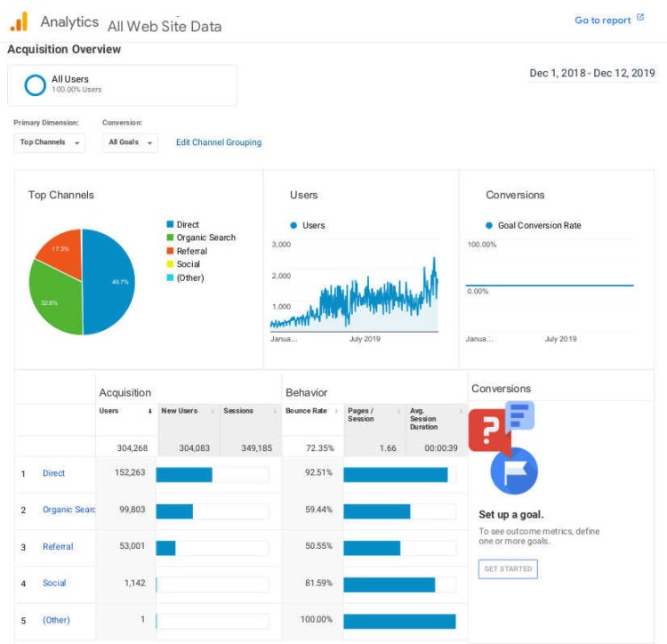
Task: Click the goal flag illustration icon
Action: 513,471
